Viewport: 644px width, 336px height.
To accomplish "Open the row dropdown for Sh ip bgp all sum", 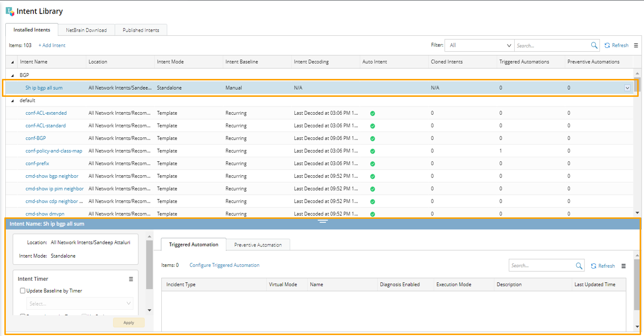I will click(x=627, y=88).
